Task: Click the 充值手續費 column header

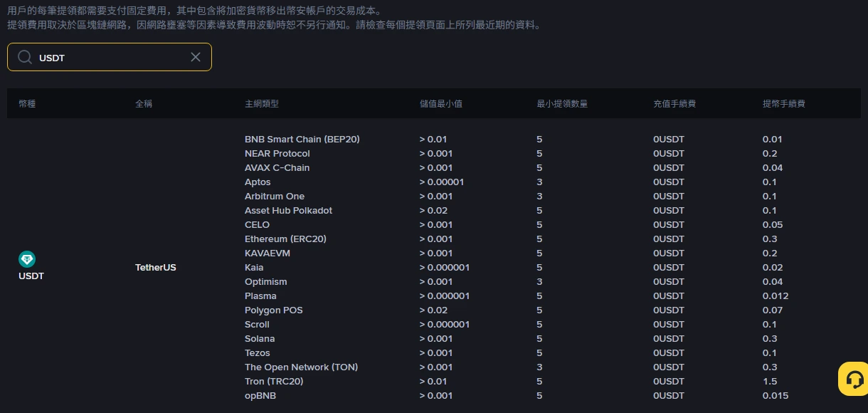Action: [x=674, y=104]
